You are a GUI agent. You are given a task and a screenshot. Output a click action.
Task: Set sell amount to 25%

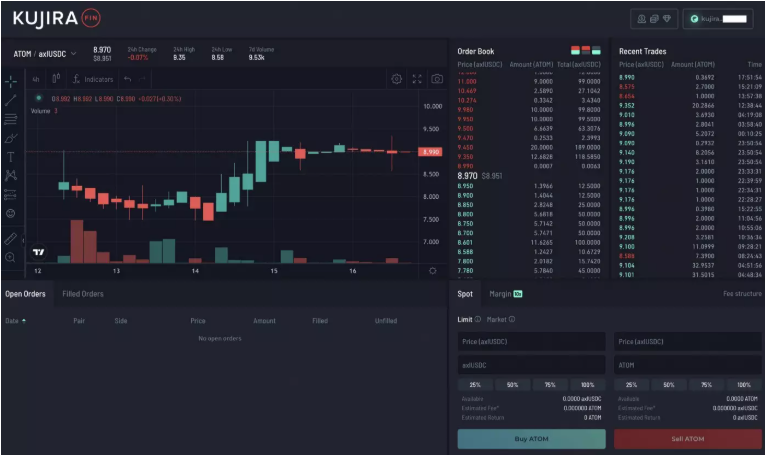tap(631, 385)
